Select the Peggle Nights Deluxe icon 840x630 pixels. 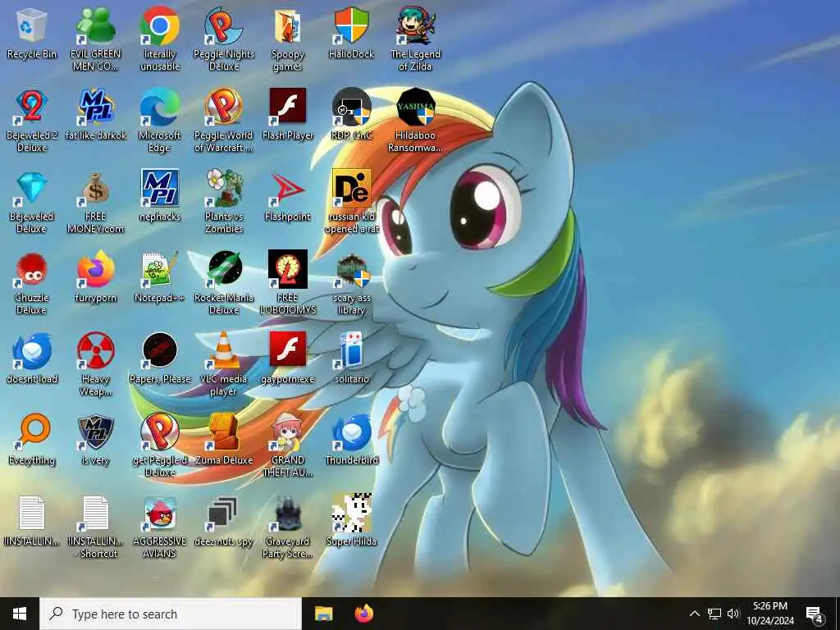[x=223, y=26]
